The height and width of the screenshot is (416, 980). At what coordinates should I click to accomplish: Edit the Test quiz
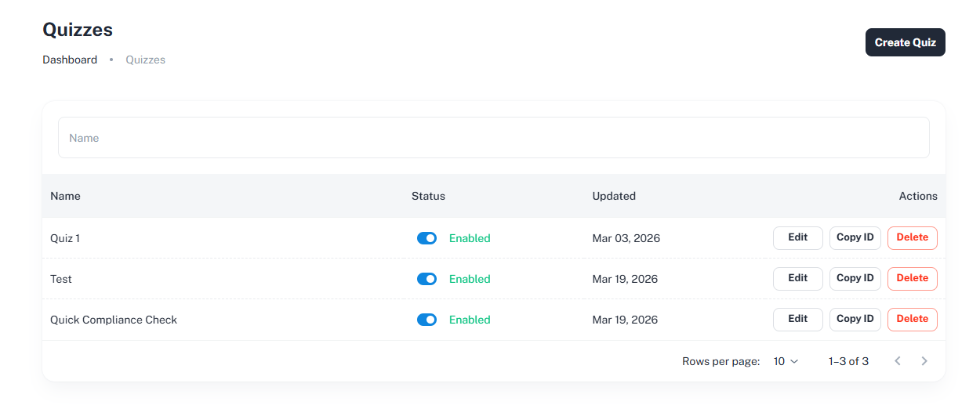pyautogui.click(x=797, y=278)
